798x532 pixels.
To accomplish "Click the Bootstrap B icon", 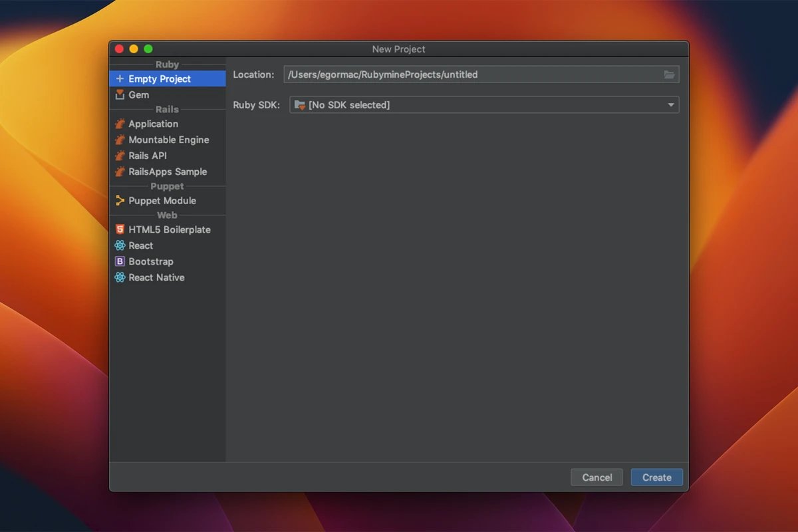I will (x=120, y=262).
